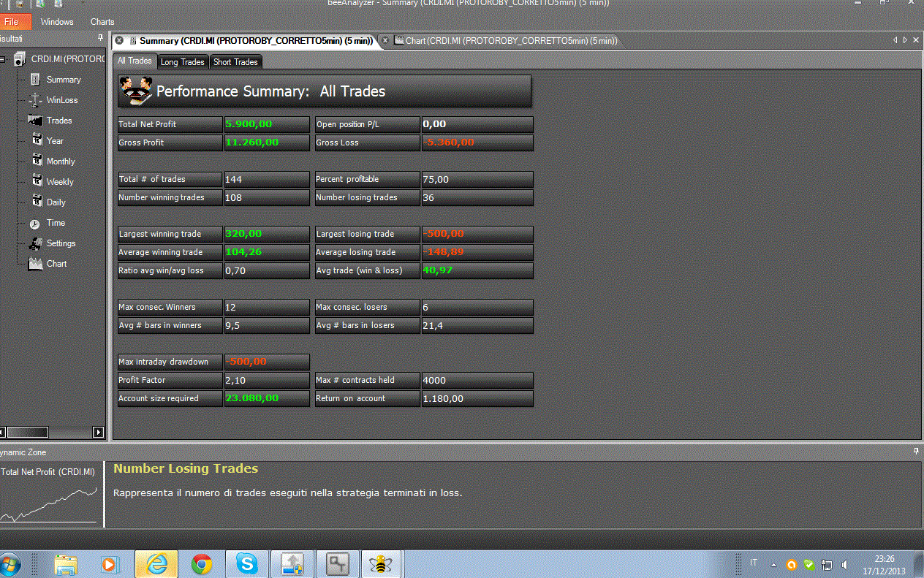Open the Settings icon in sidebar
Viewport: 924px width, 578px height.
point(35,243)
